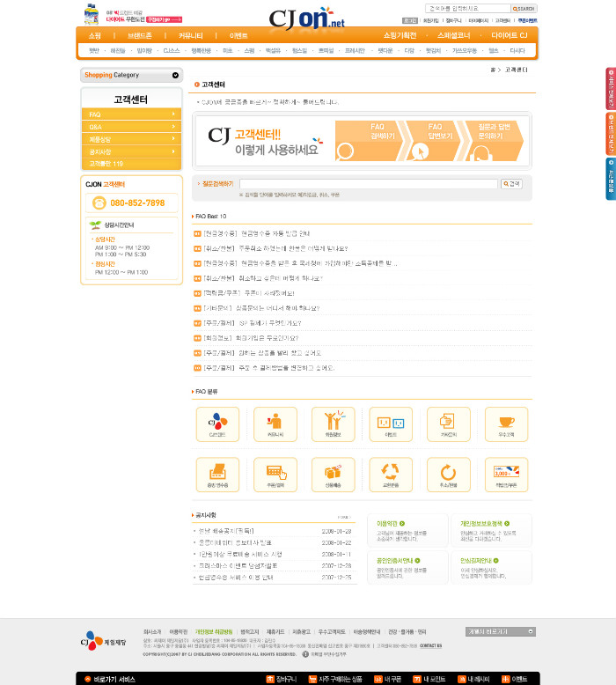Click the 회사소개 footer link
This screenshot has width=616, height=685.
click(152, 631)
